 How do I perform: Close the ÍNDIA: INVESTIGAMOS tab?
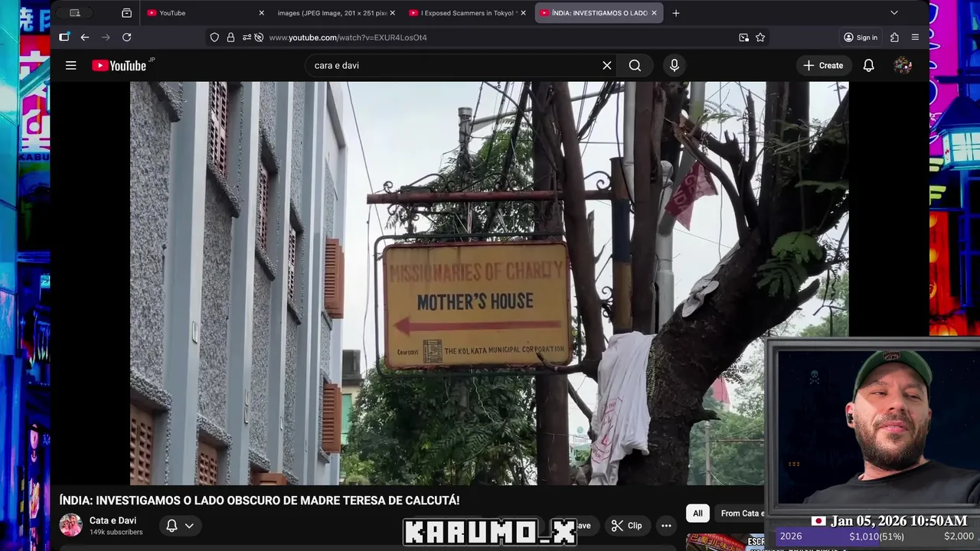click(654, 13)
